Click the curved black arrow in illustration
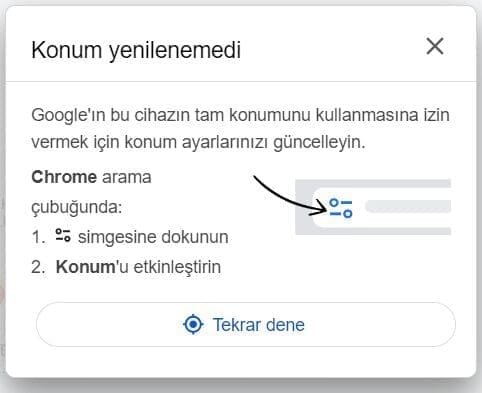Image resolution: width=482 pixels, height=393 pixels. point(290,196)
